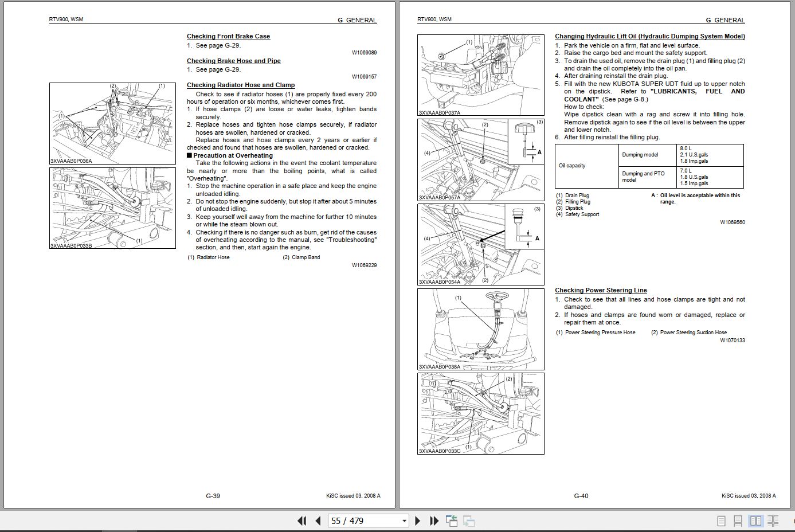Click the (4) Safety Support legend
Viewport: 795px width, 532px height.
pos(578,214)
